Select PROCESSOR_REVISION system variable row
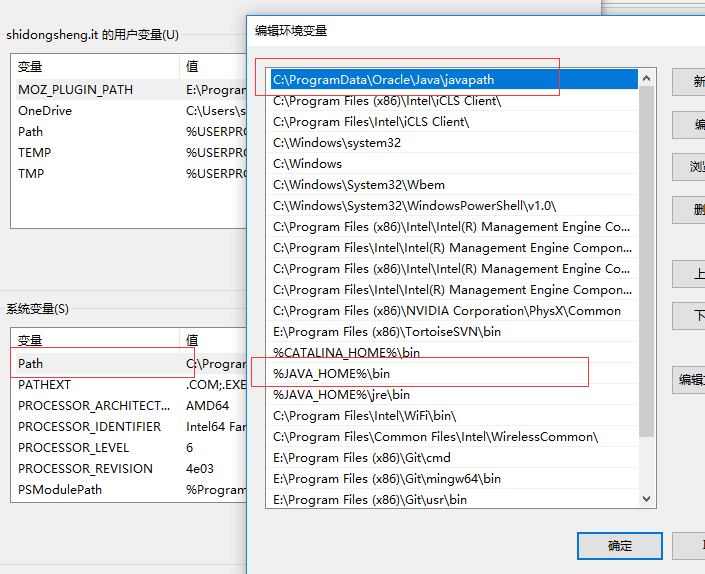Image resolution: width=705 pixels, height=574 pixels. click(x=130, y=468)
